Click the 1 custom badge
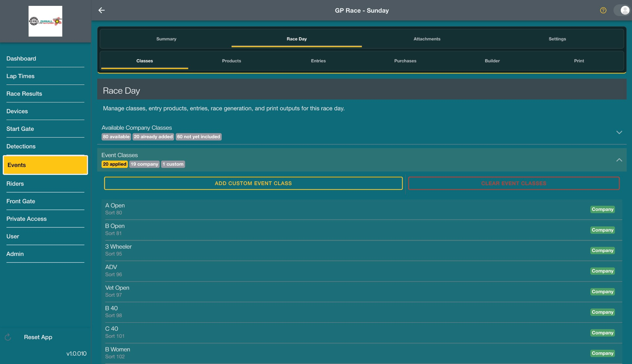 (173, 164)
